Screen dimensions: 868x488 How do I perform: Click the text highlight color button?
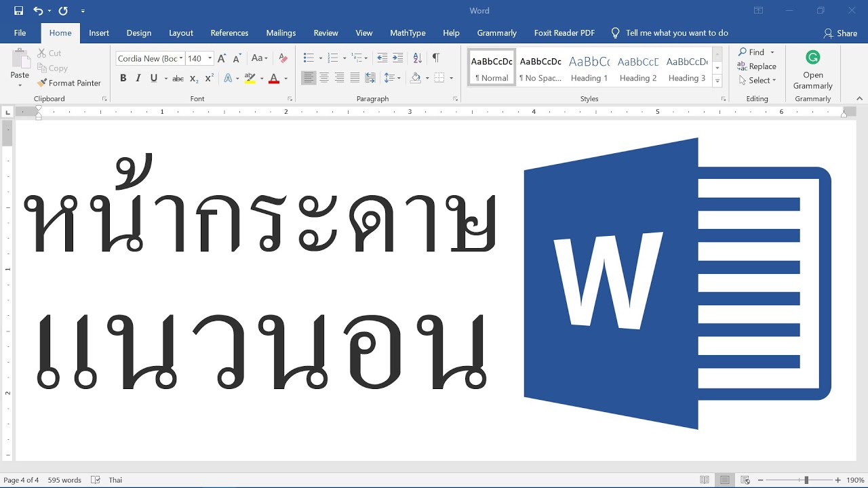coord(250,79)
